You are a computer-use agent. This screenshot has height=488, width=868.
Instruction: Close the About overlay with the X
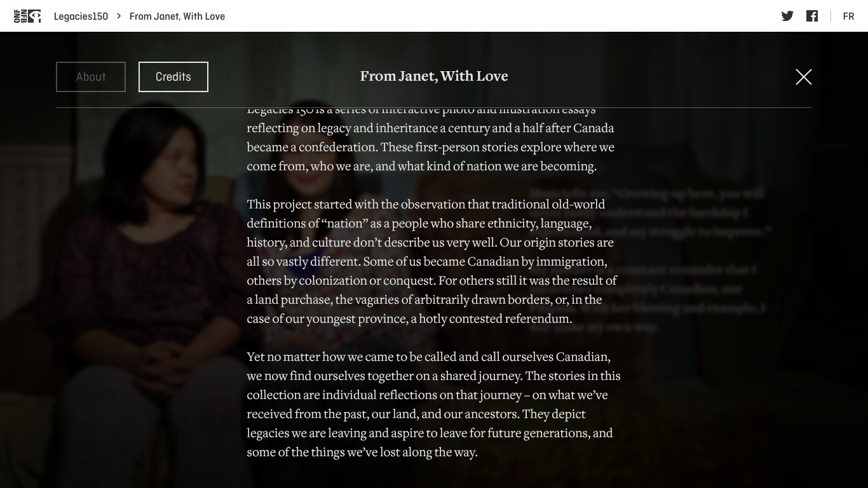[803, 77]
